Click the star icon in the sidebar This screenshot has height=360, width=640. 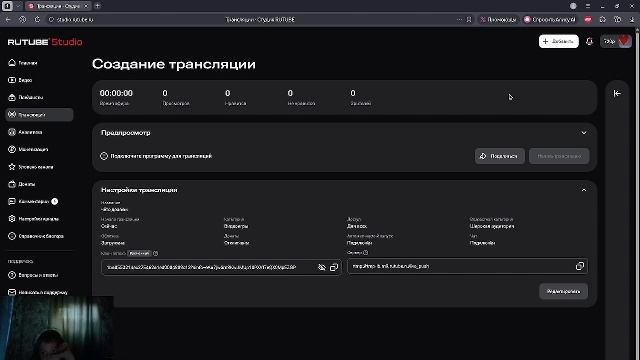point(12,167)
